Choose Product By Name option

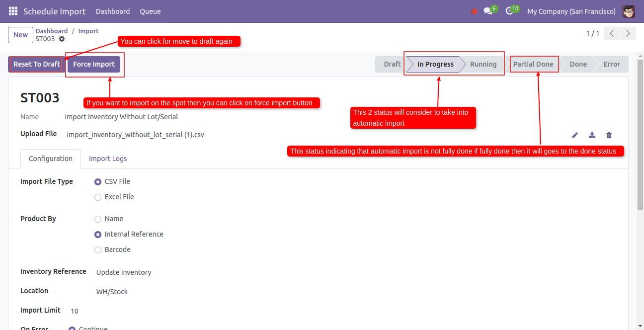tap(98, 219)
